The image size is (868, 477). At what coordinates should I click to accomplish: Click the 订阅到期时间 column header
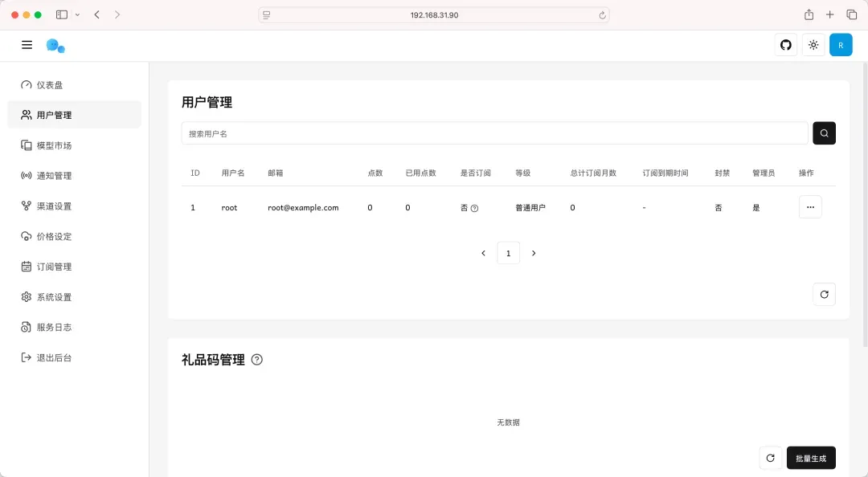(x=665, y=173)
